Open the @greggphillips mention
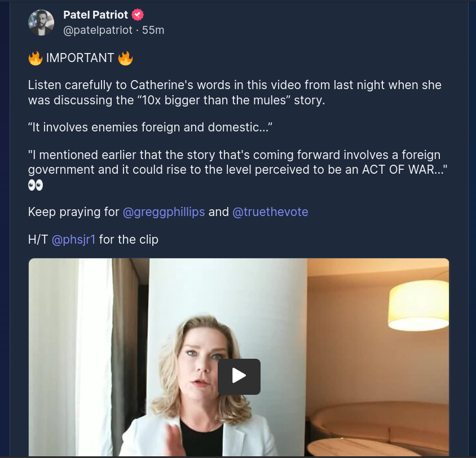 pos(164,212)
